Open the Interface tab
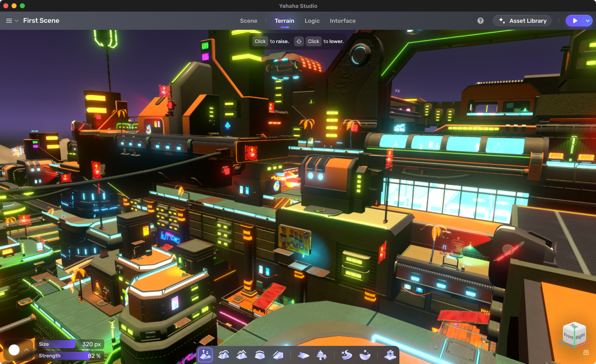The height and width of the screenshot is (364, 596). click(343, 20)
